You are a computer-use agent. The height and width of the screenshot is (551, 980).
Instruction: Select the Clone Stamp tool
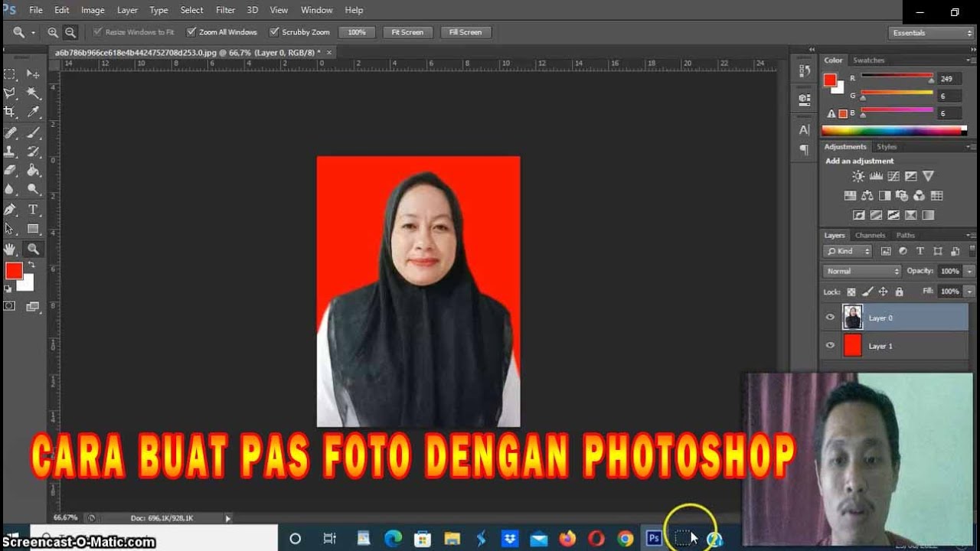coord(10,152)
